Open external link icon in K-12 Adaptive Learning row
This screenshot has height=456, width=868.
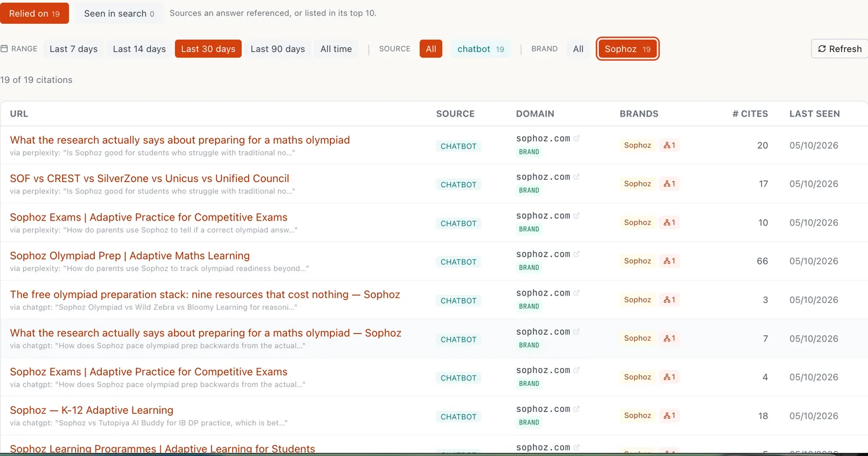pos(577,409)
